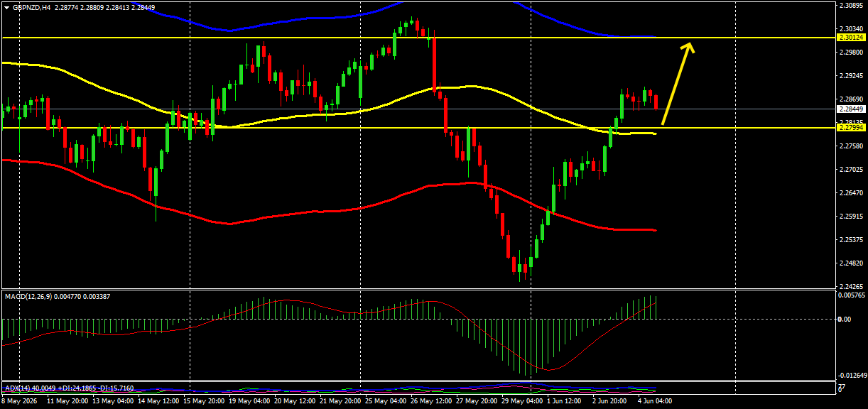Click the 2.30895 price scale value
868x409 pixels.
tap(851, 5)
